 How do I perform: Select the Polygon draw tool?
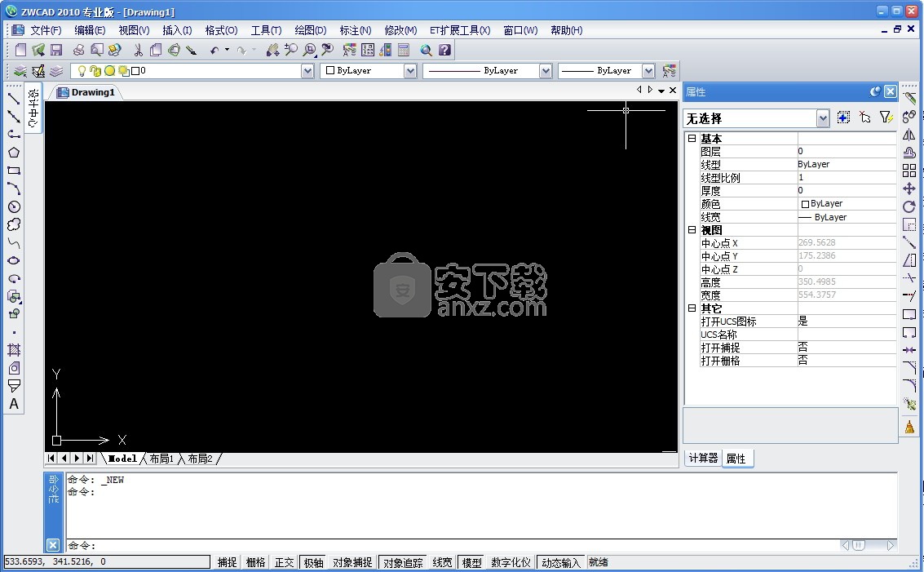(14, 153)
